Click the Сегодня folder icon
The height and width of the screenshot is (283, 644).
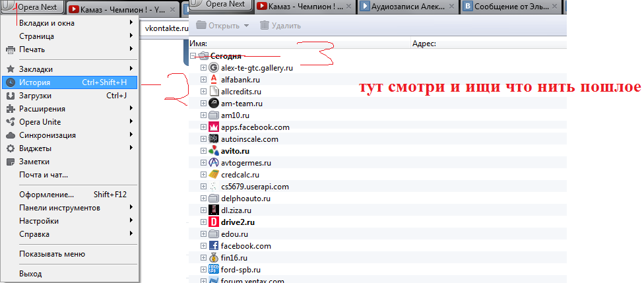[x=203, y=56]
